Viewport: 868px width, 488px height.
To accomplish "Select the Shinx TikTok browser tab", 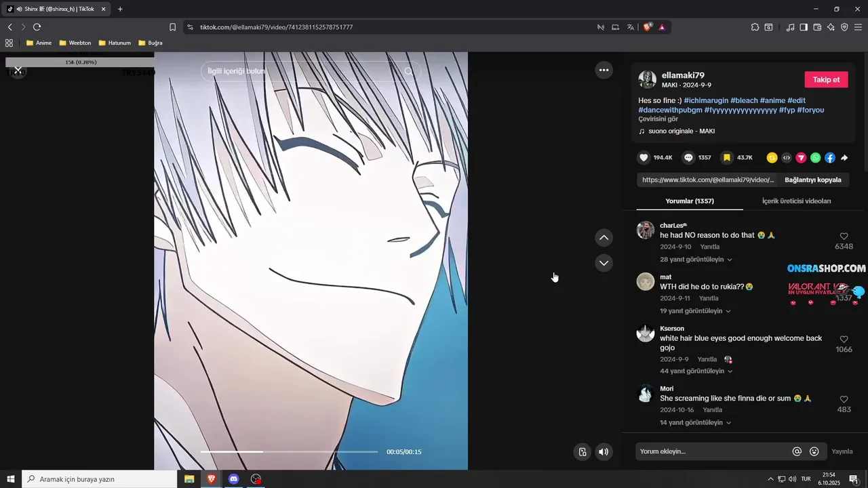I will tap(56, 9).
